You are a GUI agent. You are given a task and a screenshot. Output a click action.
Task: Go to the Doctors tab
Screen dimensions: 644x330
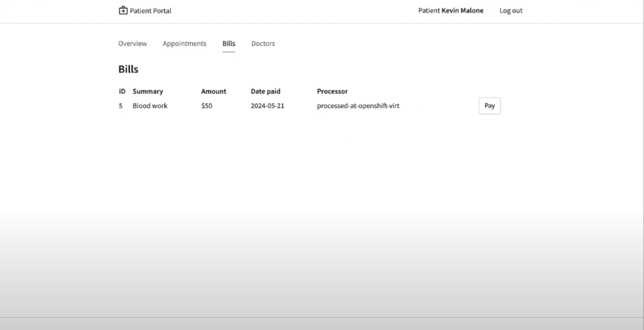pos(263,43)
